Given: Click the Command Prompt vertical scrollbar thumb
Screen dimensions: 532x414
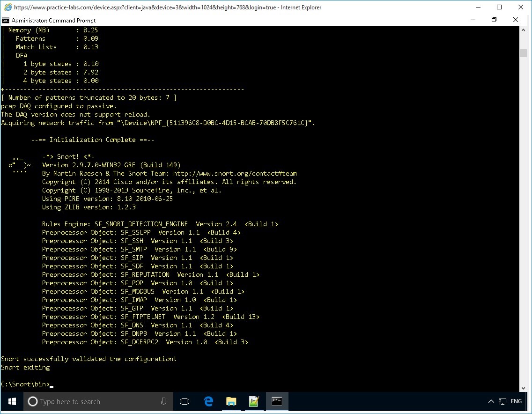Looking at the screenshot, I should (523, 53).
